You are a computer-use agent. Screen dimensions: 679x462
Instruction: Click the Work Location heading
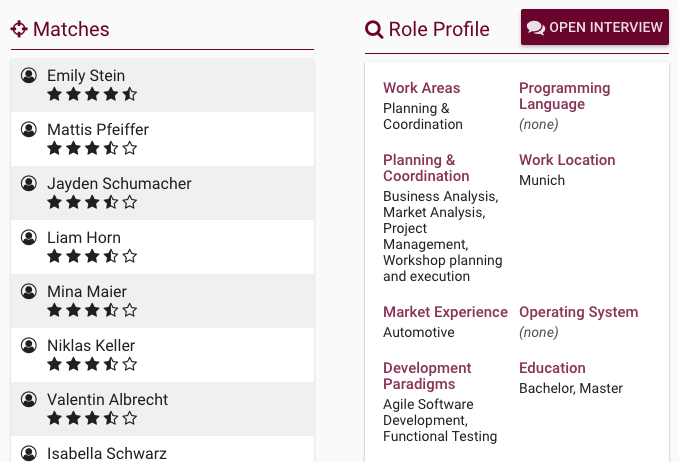[567, 160]
